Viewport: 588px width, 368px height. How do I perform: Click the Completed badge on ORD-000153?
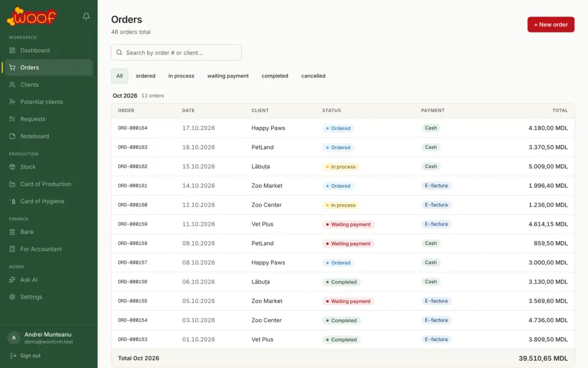pyautogui.click(x=341, y=339)
